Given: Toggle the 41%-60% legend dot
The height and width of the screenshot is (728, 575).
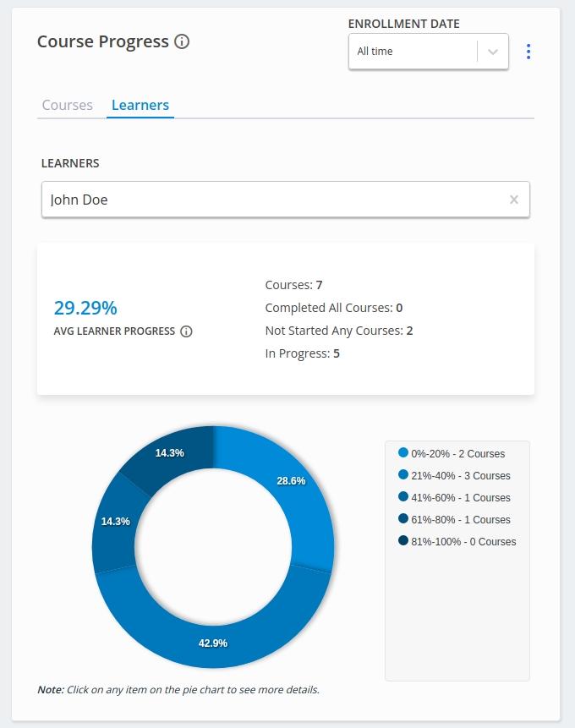Looking at the screenshot, I should click(403, 497).
